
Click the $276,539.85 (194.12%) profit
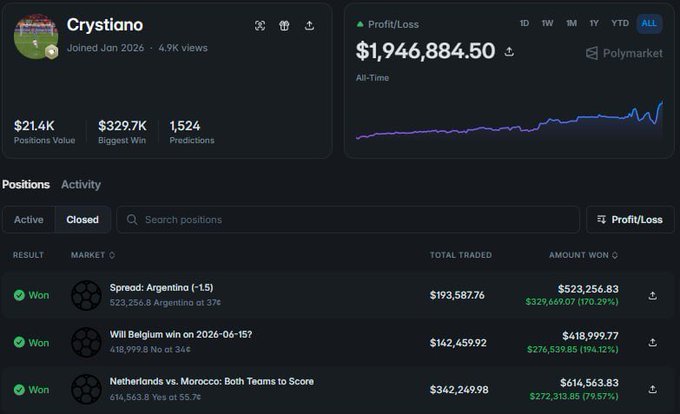click(x=572, y=349)
